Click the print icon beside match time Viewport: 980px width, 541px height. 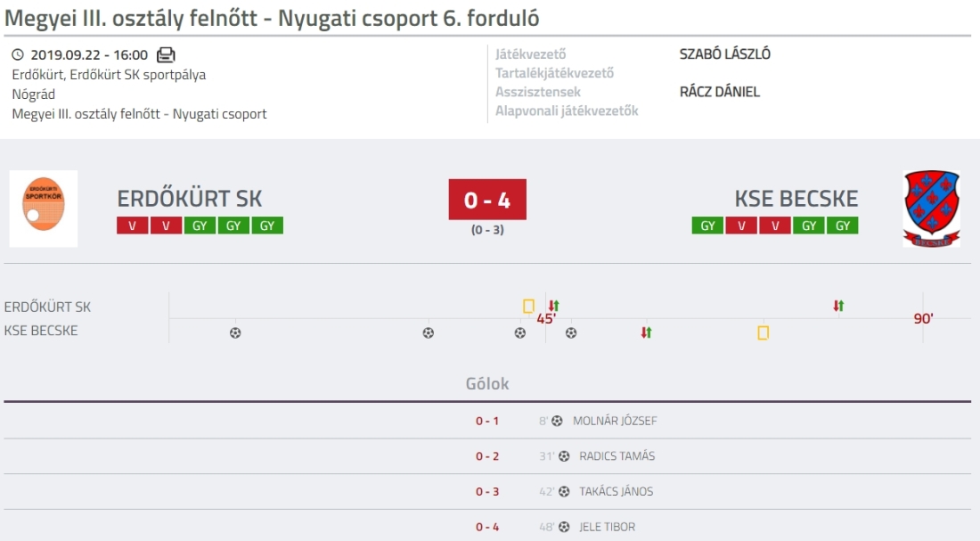166,55
